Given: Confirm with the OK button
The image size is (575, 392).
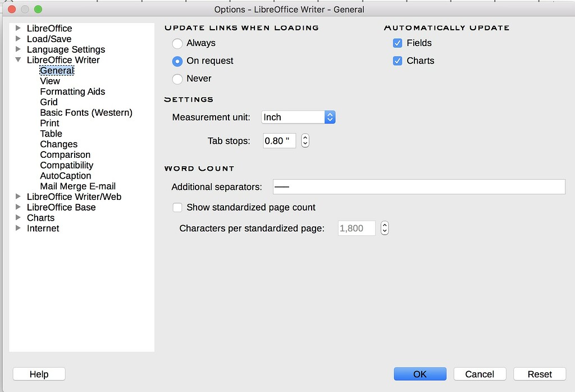Looking at the screenshot, I should pos(420,374).
